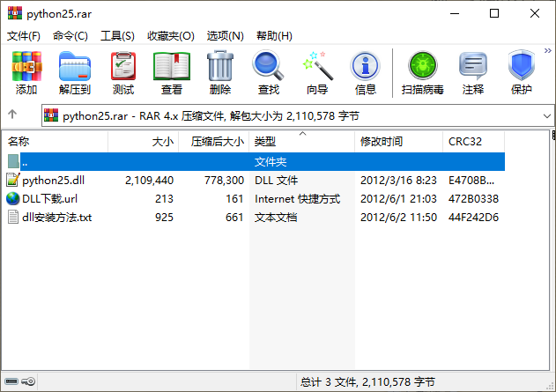Screen dimensions: 556x392
Task: Select python25.dll file name
Action: pyautogui.click(x=53, y=181)
